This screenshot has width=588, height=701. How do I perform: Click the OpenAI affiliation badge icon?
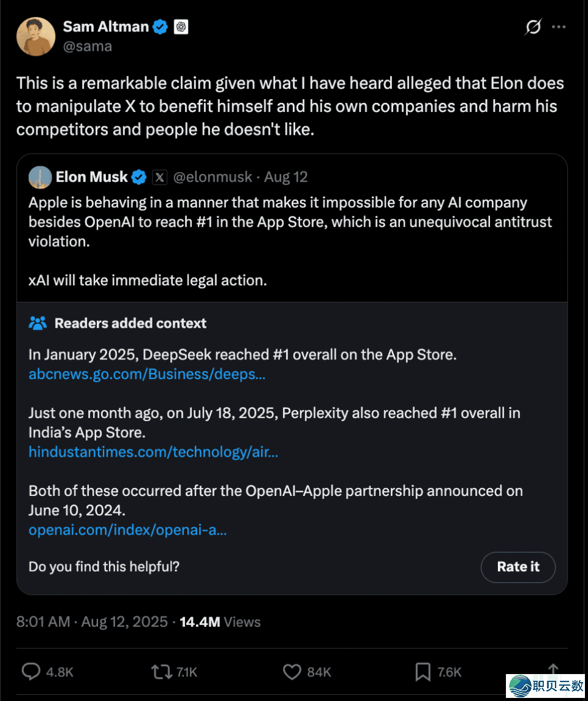(181, 27)
